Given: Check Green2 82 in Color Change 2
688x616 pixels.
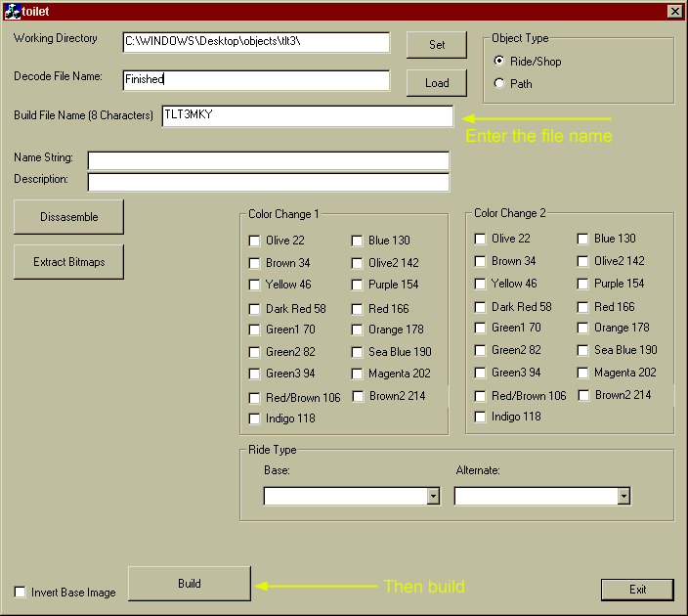Looking at the screenshot, I should click(480, 350).
